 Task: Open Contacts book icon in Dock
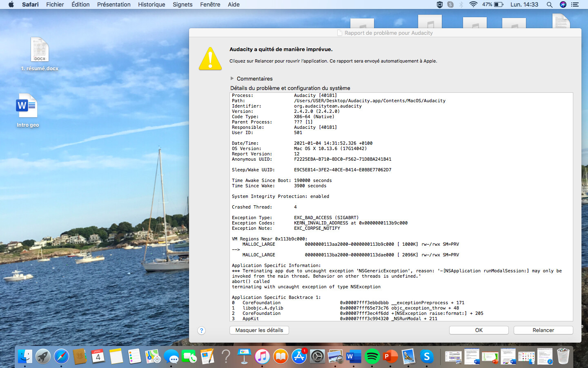coord(80,357)
